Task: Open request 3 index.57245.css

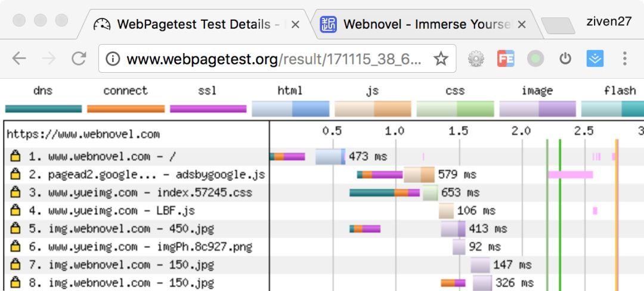Action: point(138,193)
